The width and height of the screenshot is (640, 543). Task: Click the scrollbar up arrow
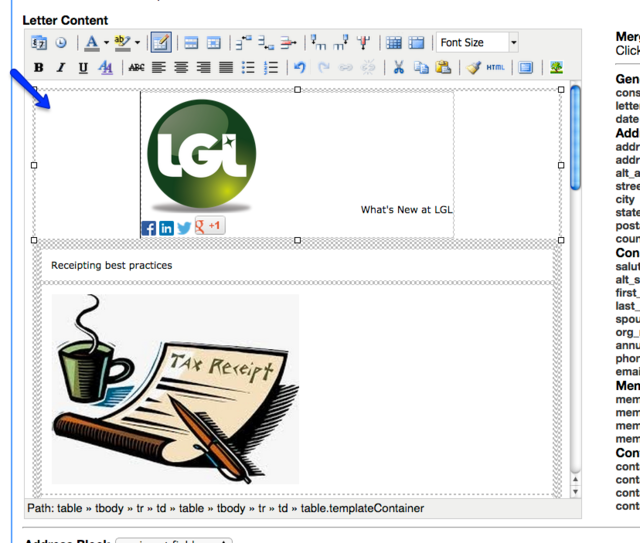[x=575, y=479]
